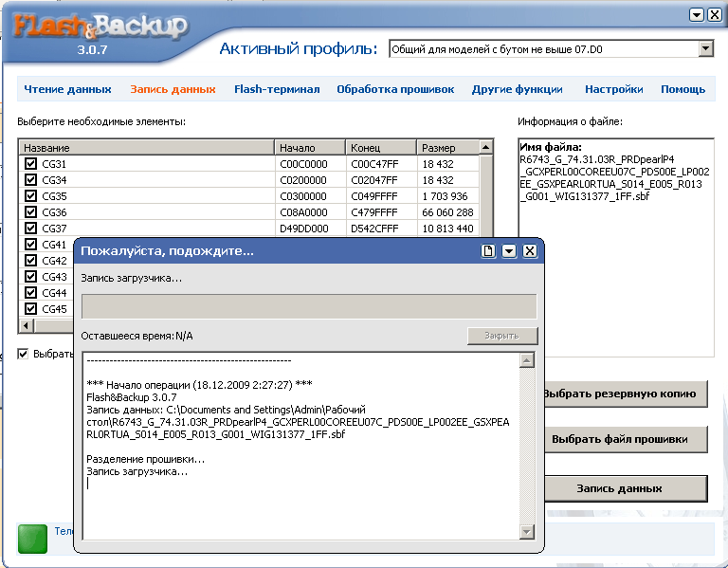The height and width of the screenshot is (568, 728).
Task: Click the 'Запись загрузчика...' status label above the progress bar
Action: [131, 278]
